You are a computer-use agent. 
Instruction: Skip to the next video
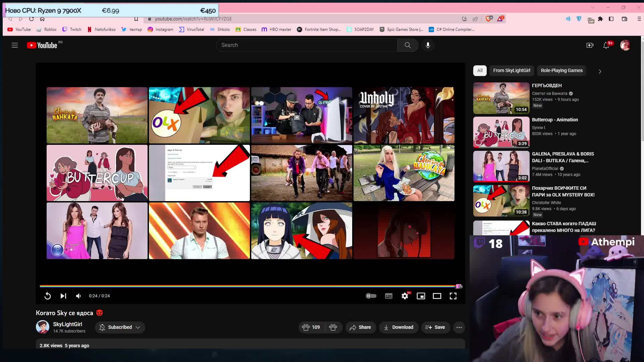(63, 296)
